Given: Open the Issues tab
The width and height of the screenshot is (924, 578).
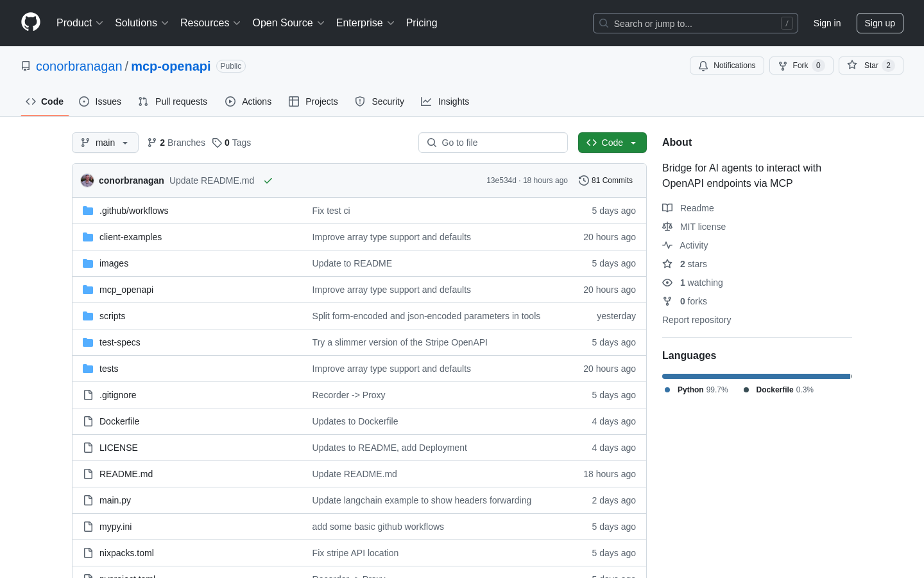Looking at the screenshot, I should [x=100, y=101].
